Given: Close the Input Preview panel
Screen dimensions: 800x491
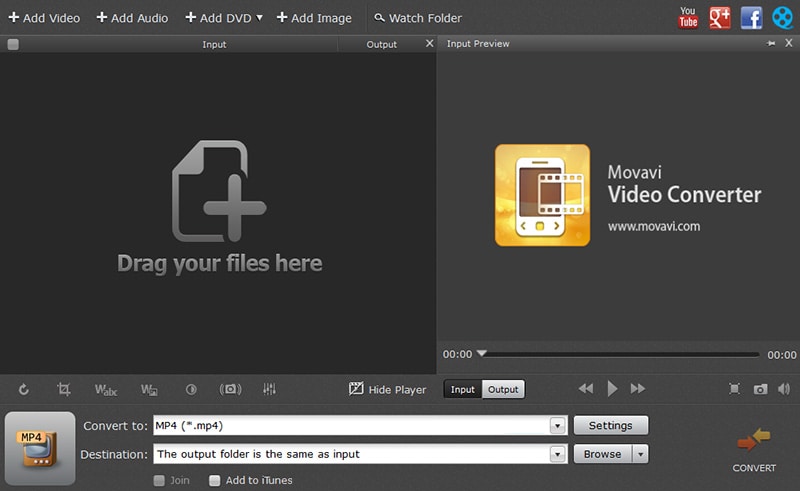Looking at the screenshot, I should point(789,43).
